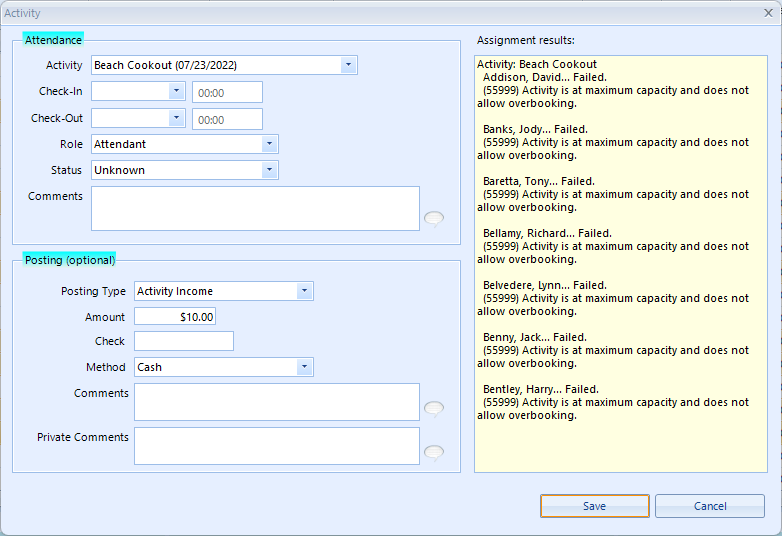Expand the Posting Type dropdown
This screenshot has height=536, width=782.
tap(304, 291)
